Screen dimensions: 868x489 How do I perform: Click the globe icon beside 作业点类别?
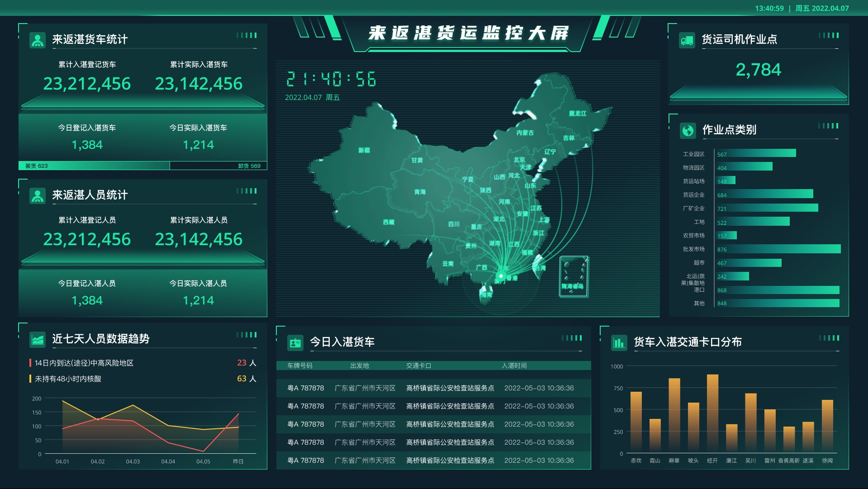pos(688,131)
